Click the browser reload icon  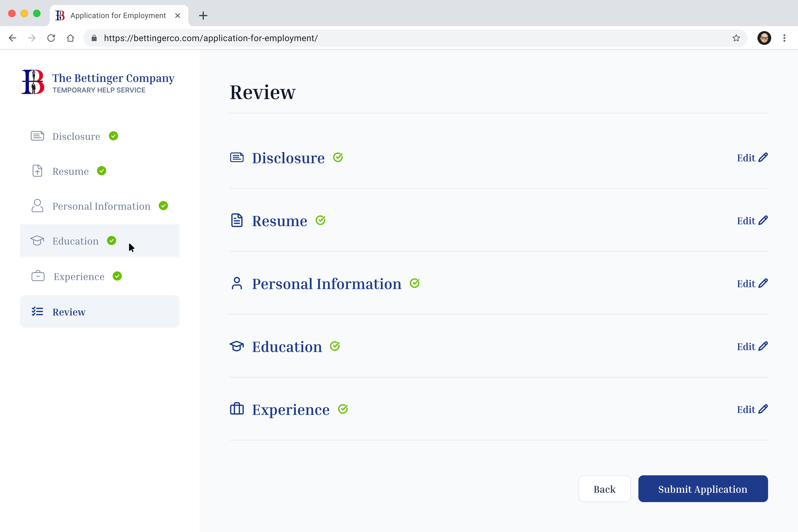51,38
